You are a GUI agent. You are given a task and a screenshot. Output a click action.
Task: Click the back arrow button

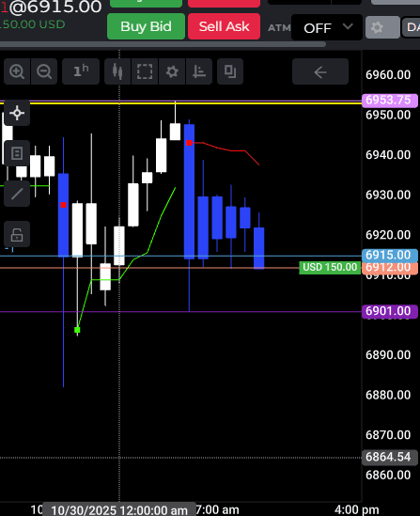[x=320, y=71]
